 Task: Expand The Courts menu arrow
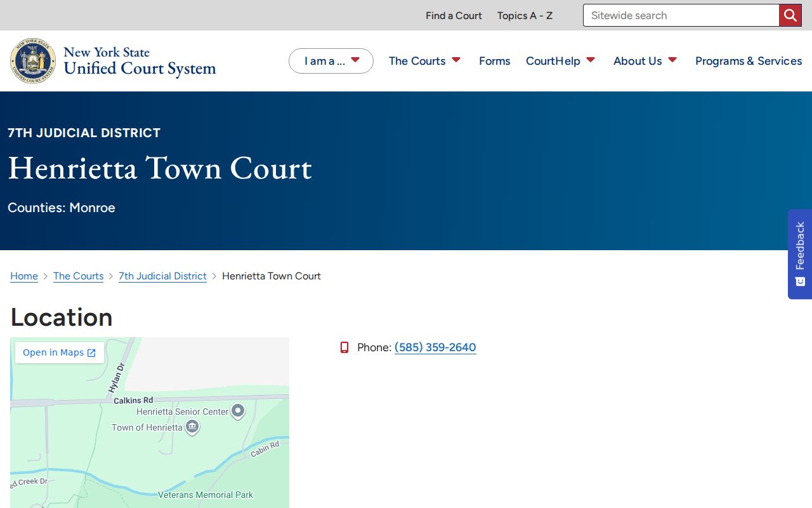[456, 60]
